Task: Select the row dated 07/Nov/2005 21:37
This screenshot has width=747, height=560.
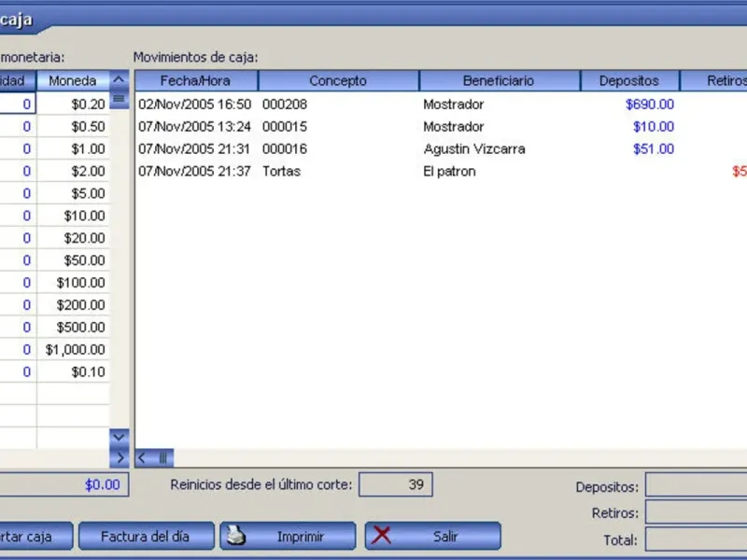Action: 441,172
